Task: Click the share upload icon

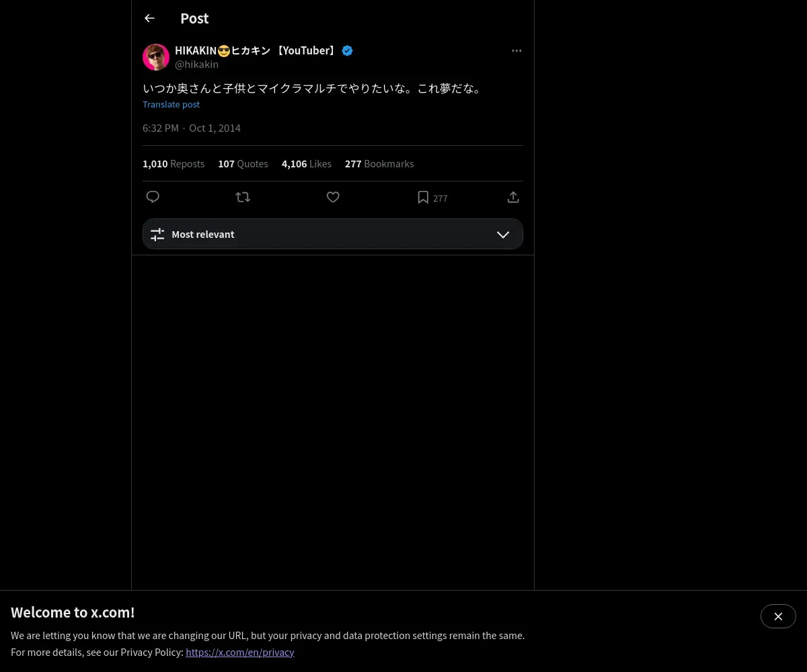Action: 513,197
